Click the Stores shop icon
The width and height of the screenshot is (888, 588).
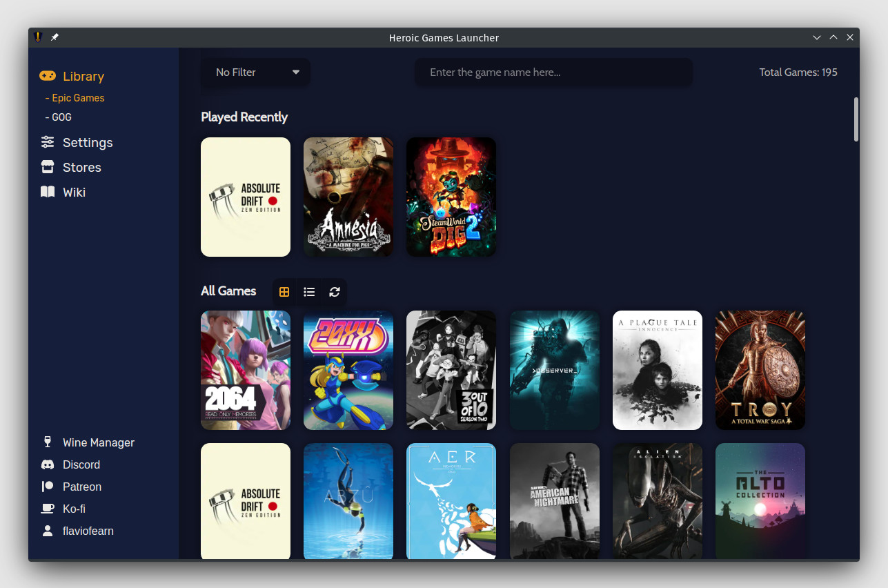pos(48,167)
